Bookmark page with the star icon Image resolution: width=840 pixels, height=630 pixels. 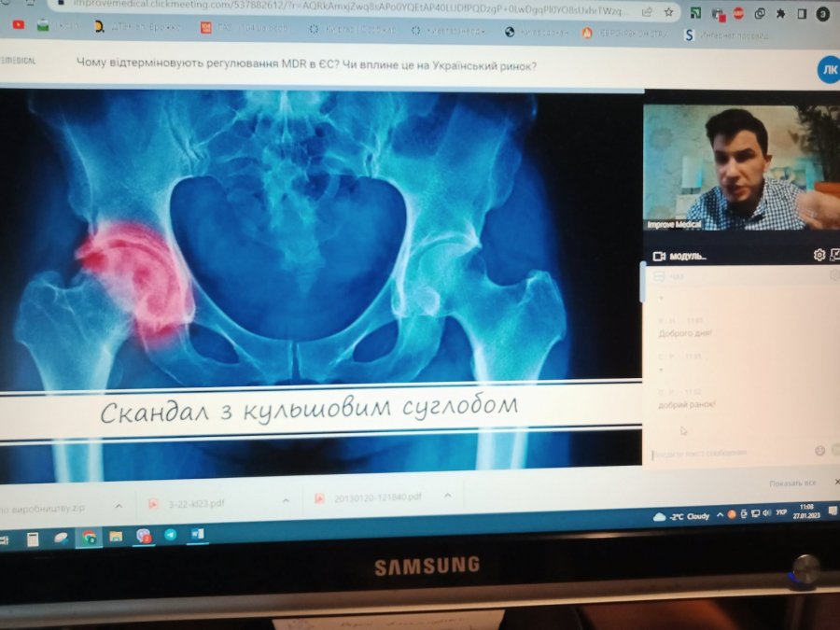pyautogui.click(x=669, y=13)
